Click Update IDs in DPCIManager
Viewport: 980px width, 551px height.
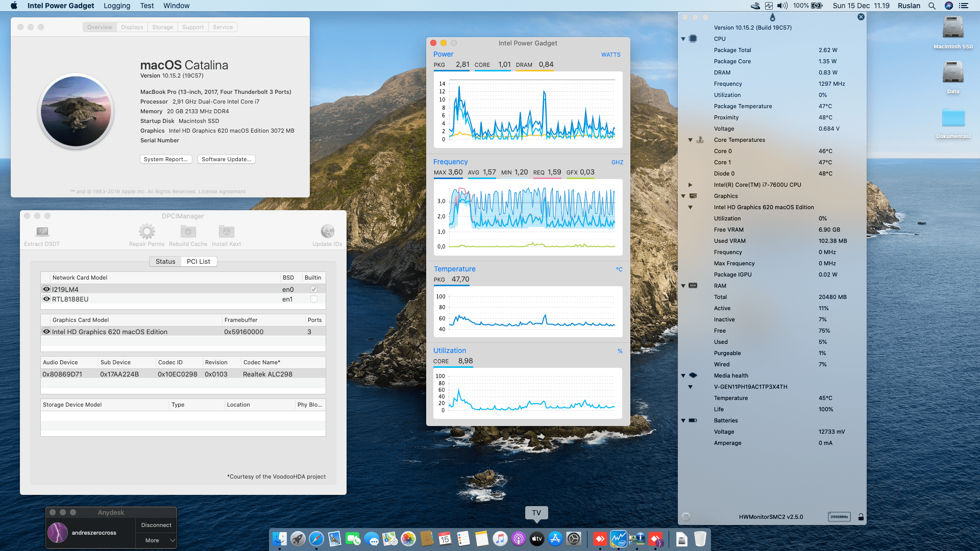327,234
